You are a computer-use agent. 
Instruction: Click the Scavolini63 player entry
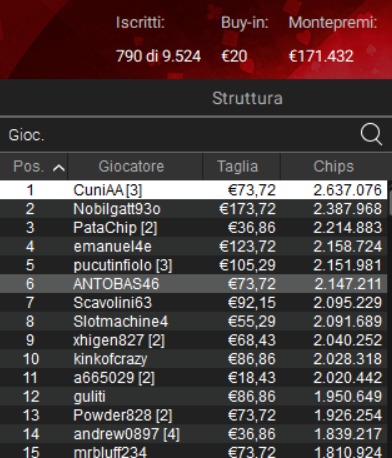pos(194,303)
